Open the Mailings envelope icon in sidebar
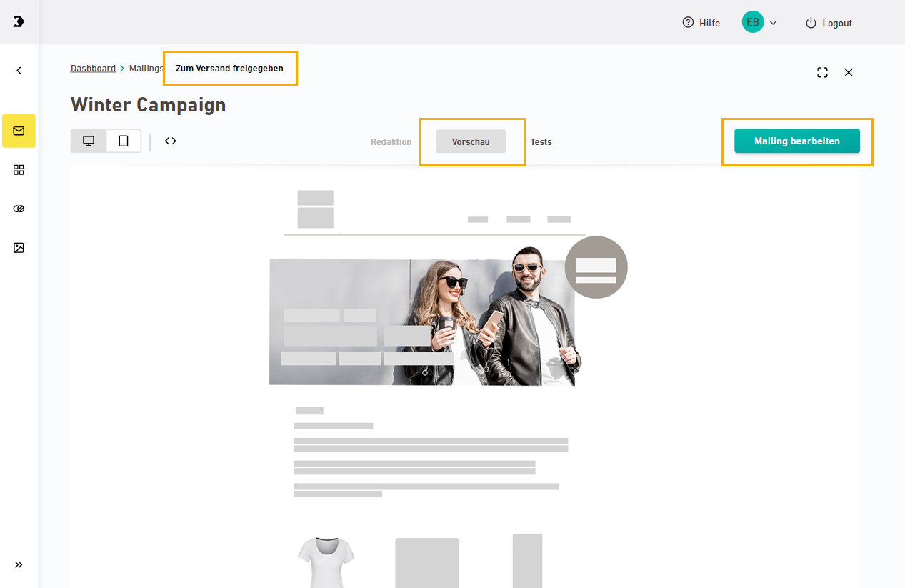905x588 pixels. [x=19, y=131]
